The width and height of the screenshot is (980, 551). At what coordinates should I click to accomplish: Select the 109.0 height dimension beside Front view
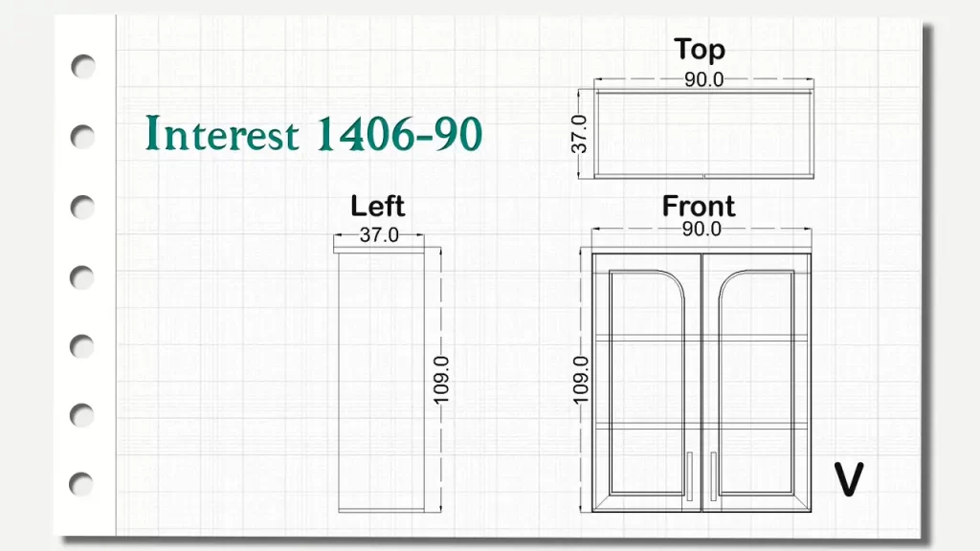pos(581,379)
